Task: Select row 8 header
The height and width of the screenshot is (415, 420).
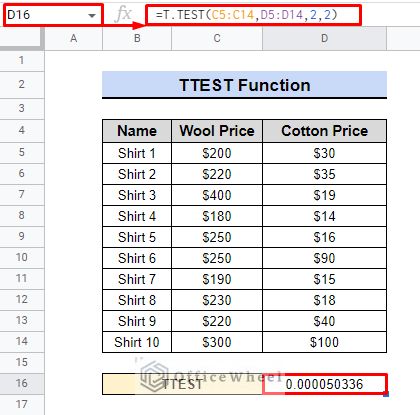Action: point(22,216)
